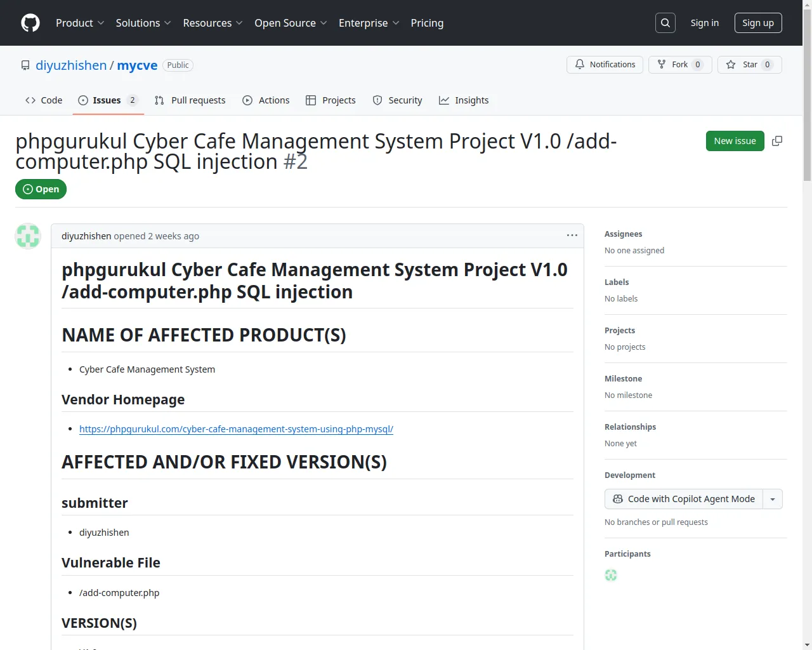Open diyuzhishen author link in comment header
Screen dimensions: 812x650
[x=86, y=236]
